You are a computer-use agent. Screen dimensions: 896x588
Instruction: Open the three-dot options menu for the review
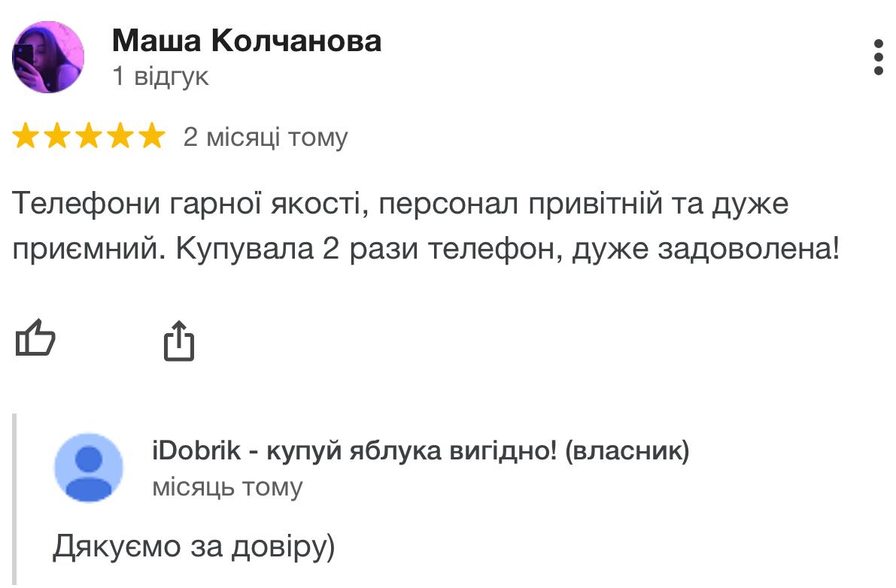point(879,57)
